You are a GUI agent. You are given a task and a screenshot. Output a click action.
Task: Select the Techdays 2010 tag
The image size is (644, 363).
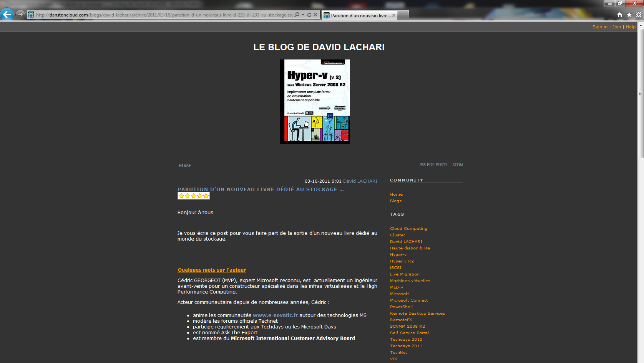pyautogui.click(x=406, y=339)
